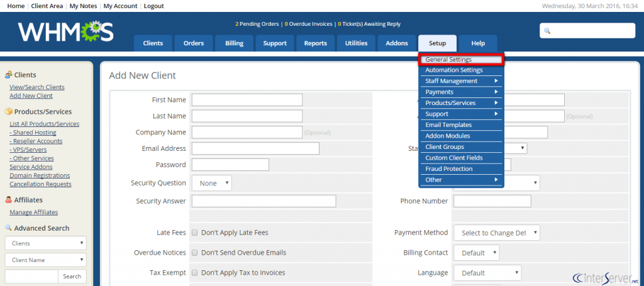The width and height of the screenshot is (644, 286).
Task: Enable Don't Apply Late Fees checkbox
Action: click(x=195, y=233)
